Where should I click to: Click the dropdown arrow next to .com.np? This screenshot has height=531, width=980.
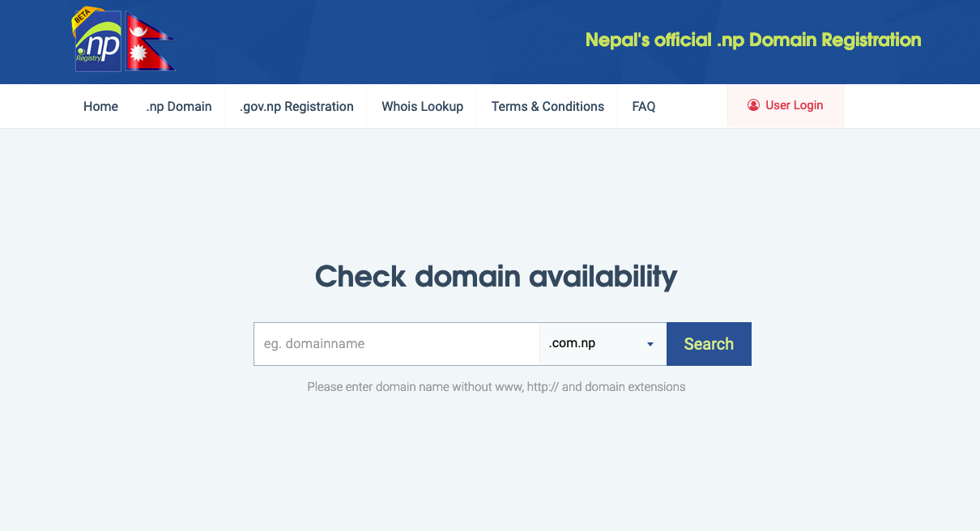(650, 345)
